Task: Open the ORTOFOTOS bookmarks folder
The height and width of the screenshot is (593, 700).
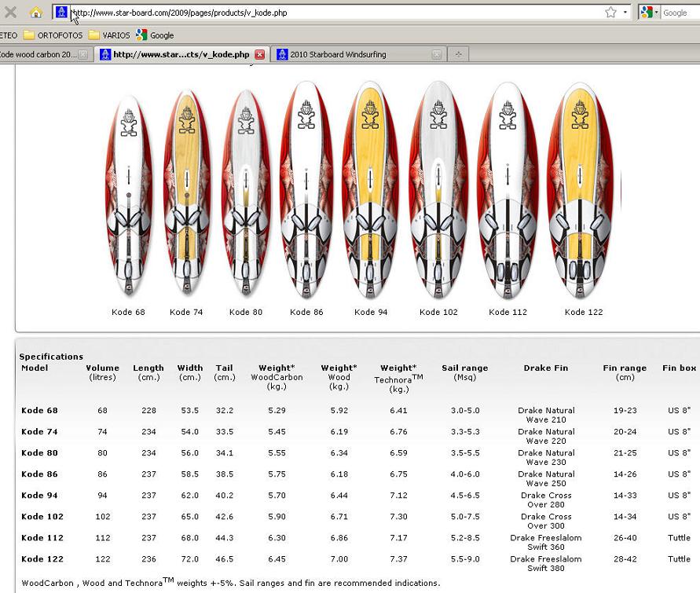Action: (x=53, y=35)
